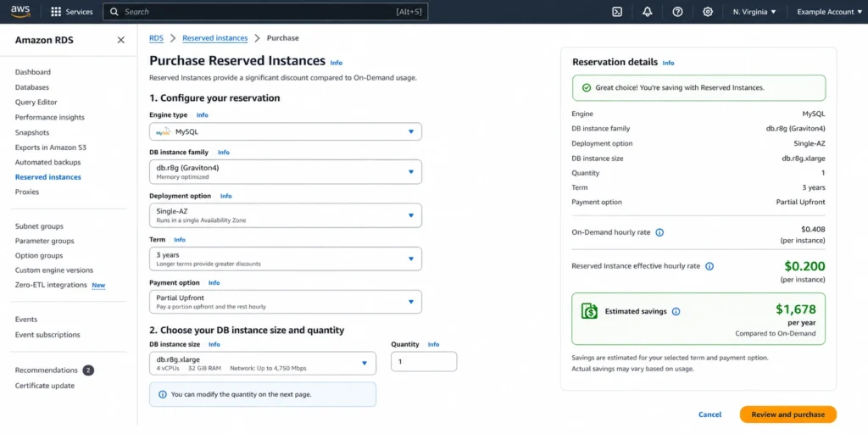Open Query Editor in sidebar
Screen dimensions: 868x434
pos(36,102)
